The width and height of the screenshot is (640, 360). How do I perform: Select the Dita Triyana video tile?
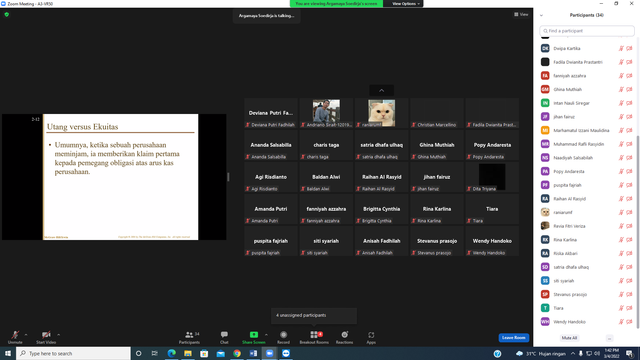pyautogui.click(x=492, y=177)
